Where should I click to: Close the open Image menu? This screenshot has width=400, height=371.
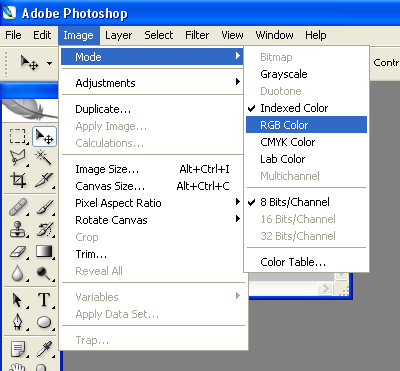click(x=79, y=35)
